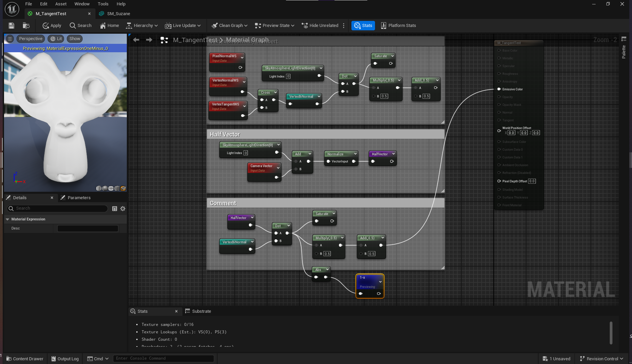Open Details panel settings gear

point(123,209)
